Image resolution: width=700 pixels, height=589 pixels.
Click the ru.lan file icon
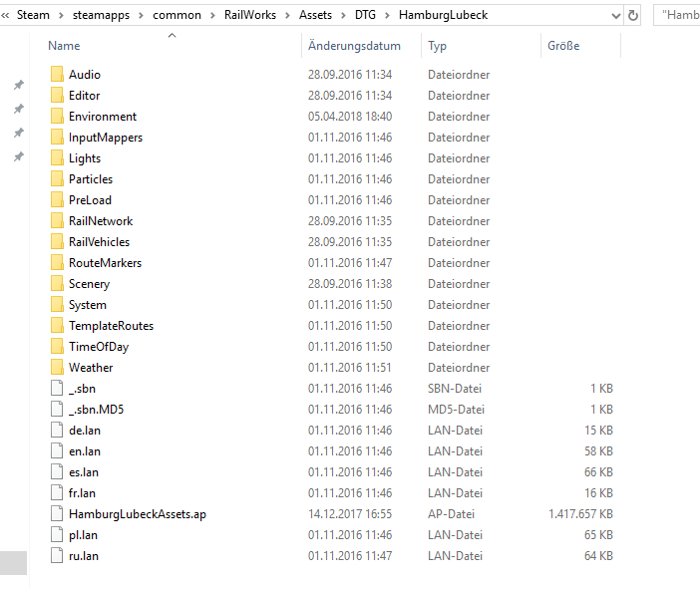57,556
